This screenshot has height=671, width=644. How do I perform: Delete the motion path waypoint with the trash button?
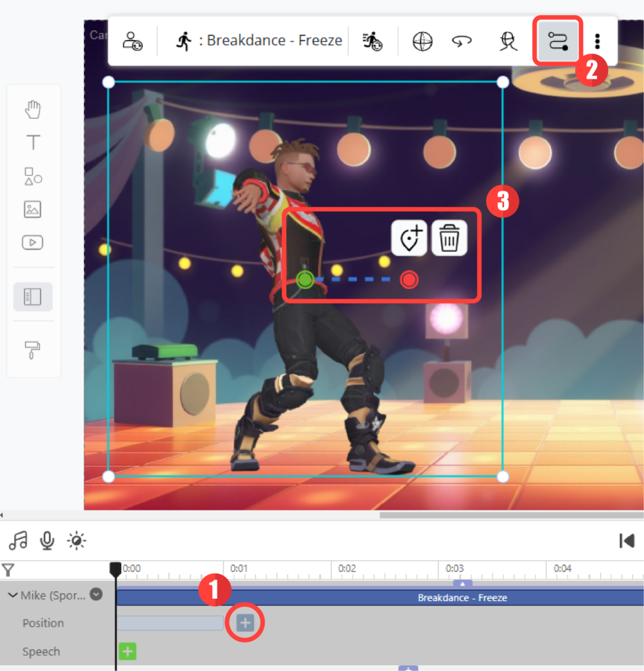pyautogui.click(x=449, y=238)
